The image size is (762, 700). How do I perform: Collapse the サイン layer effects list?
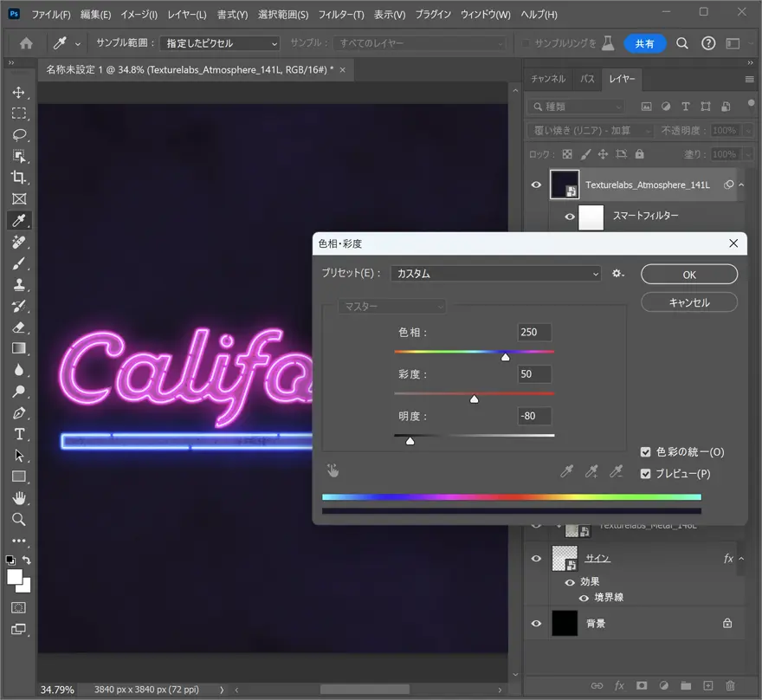[741, 559]
